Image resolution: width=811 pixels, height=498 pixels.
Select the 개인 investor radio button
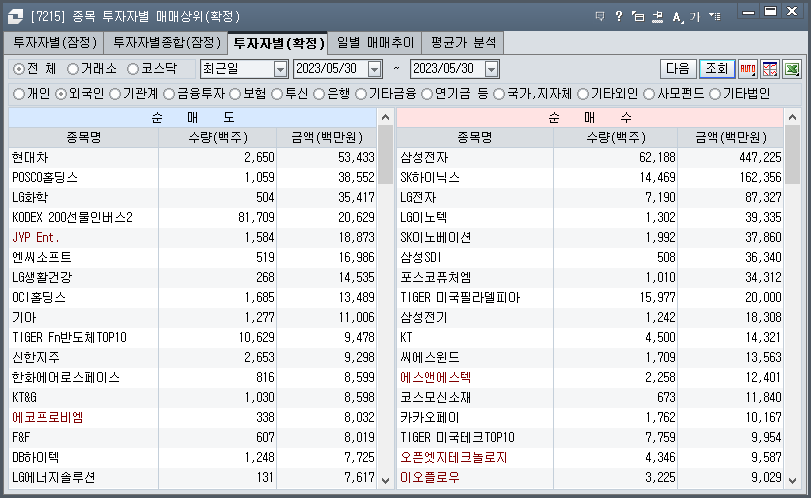click(19, 94)
